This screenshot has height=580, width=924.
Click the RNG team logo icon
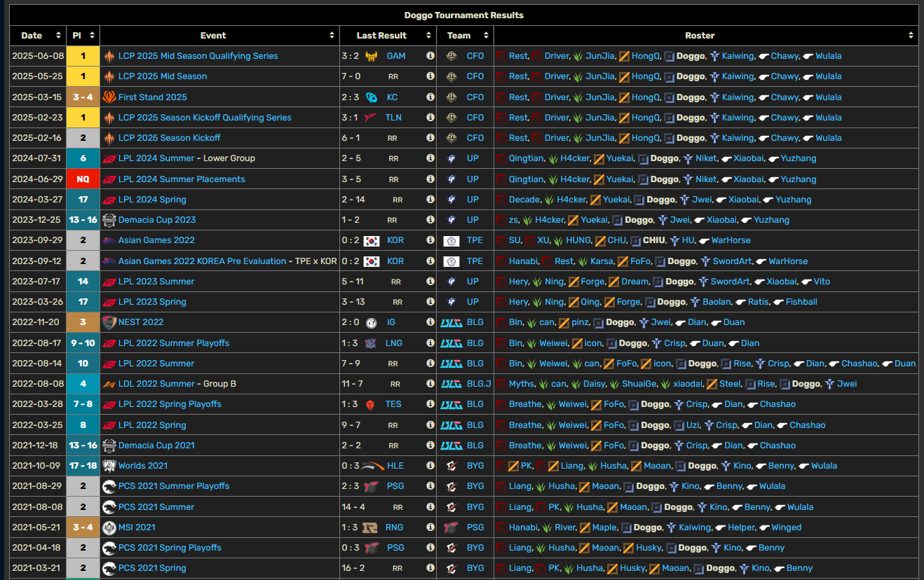point(371,527)
